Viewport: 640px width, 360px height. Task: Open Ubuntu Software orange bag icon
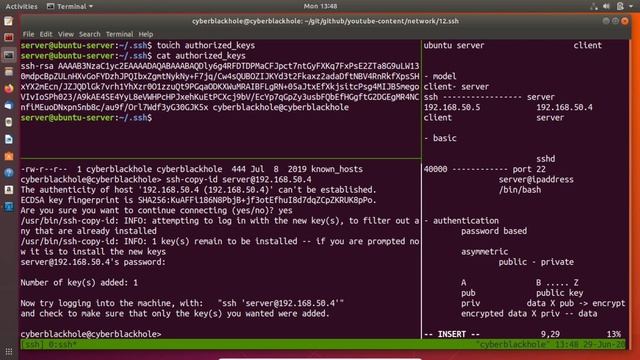click(x=9, y=156)
